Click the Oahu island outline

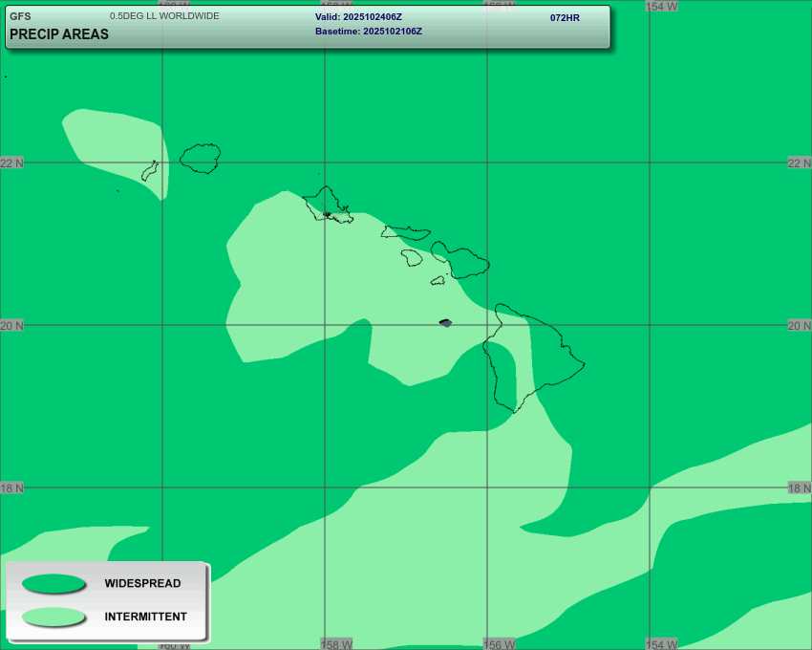click(328, 204)
